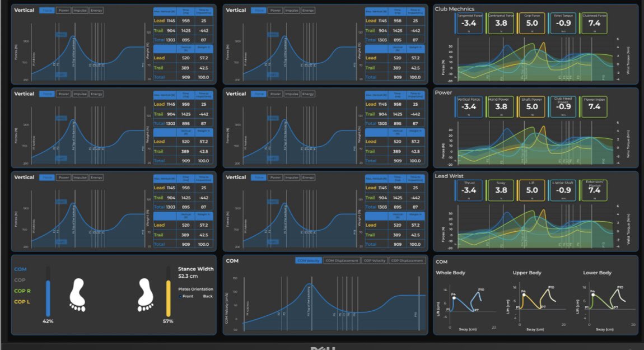This screenshot has height=350, width=644.
Task: Select the Centripetal Force card
Action: (501, 23)
